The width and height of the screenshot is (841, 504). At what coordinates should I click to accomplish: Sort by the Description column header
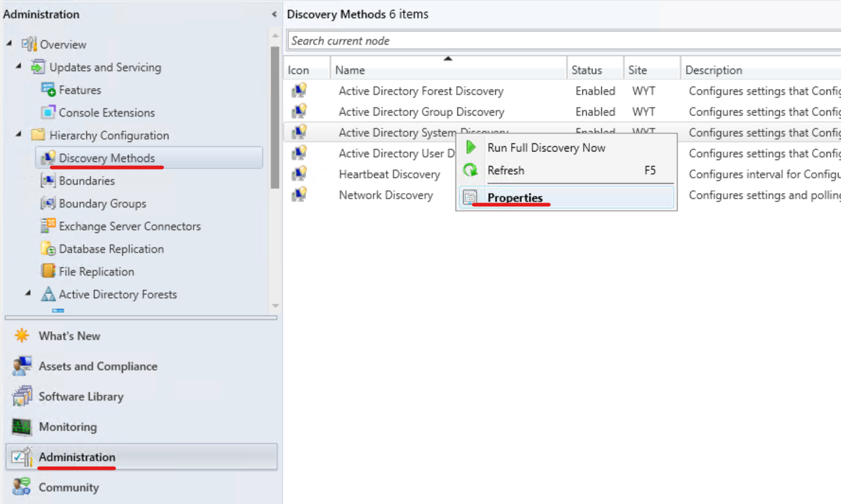tap(761, 70)
